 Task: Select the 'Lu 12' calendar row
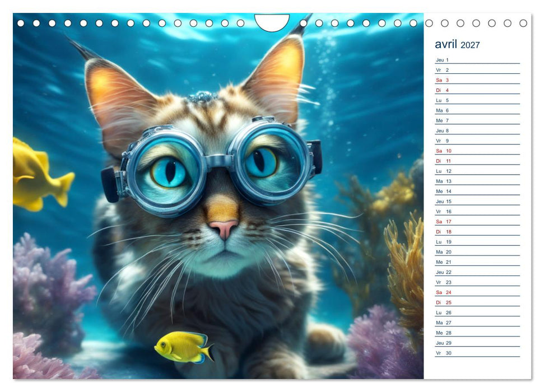(x=477, y=171)
